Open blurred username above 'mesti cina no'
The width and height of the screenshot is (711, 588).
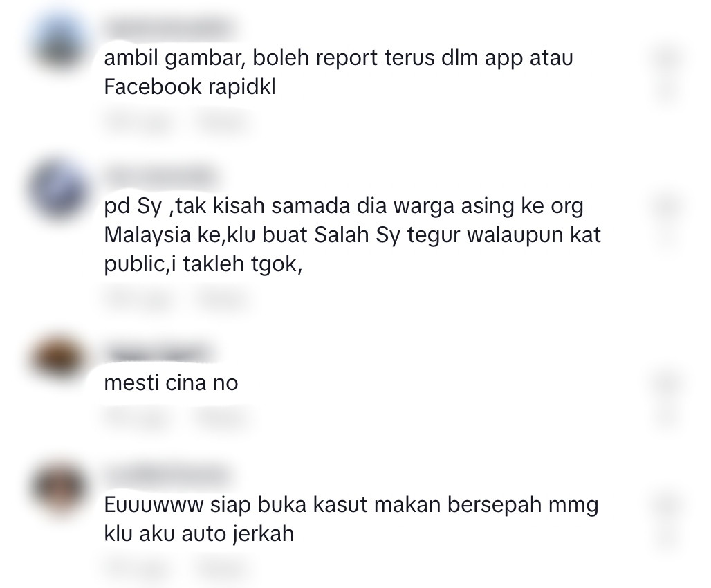(x=156, y=353)
